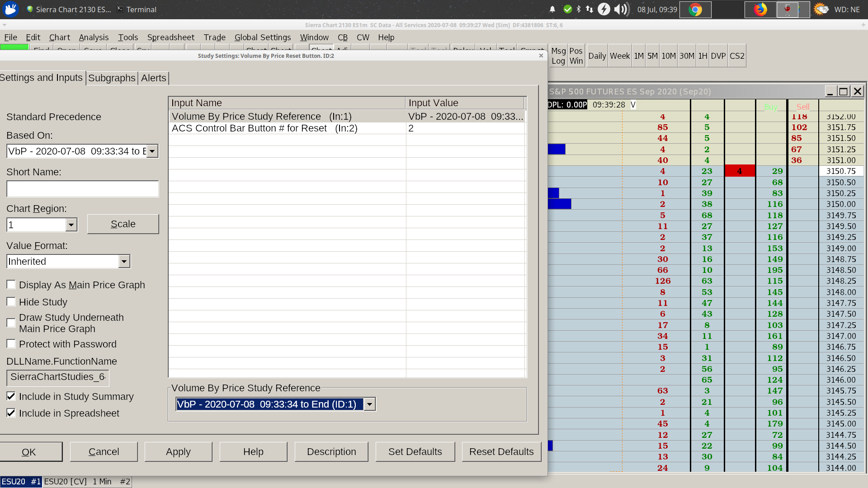Select the 5M timeframe toolbar button
The width and height of the screenshot is (868, 488).
point(652,56)
